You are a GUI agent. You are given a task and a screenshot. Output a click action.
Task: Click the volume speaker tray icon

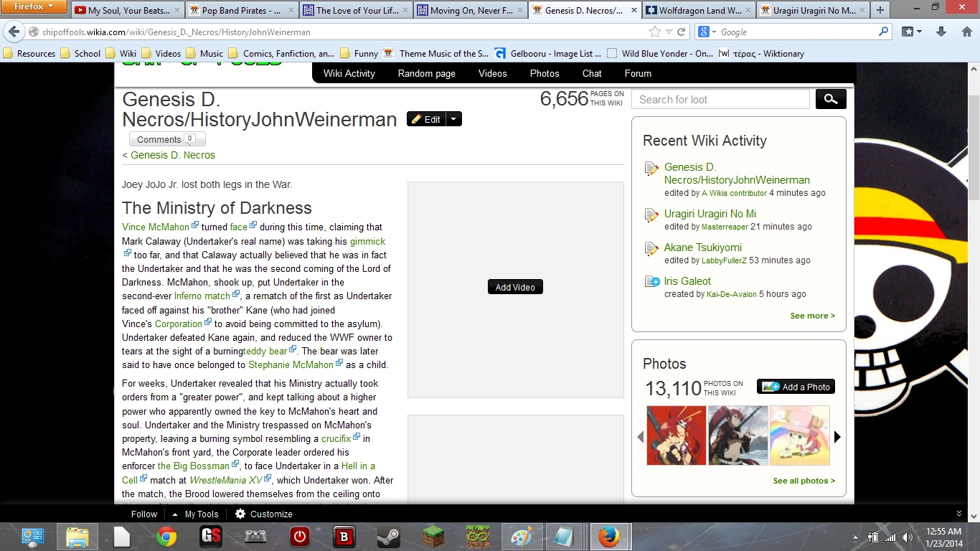coord(907,537)
